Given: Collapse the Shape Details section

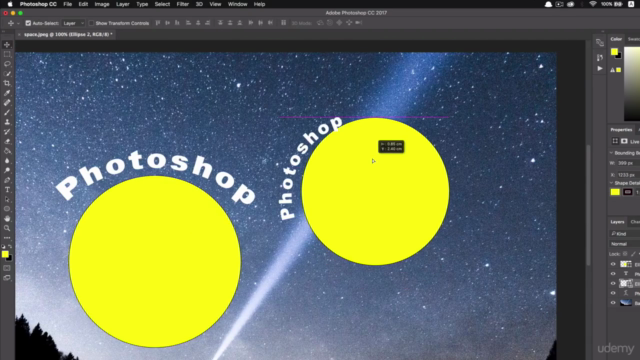Looking at the screenshot, I should tap(611, 183).
